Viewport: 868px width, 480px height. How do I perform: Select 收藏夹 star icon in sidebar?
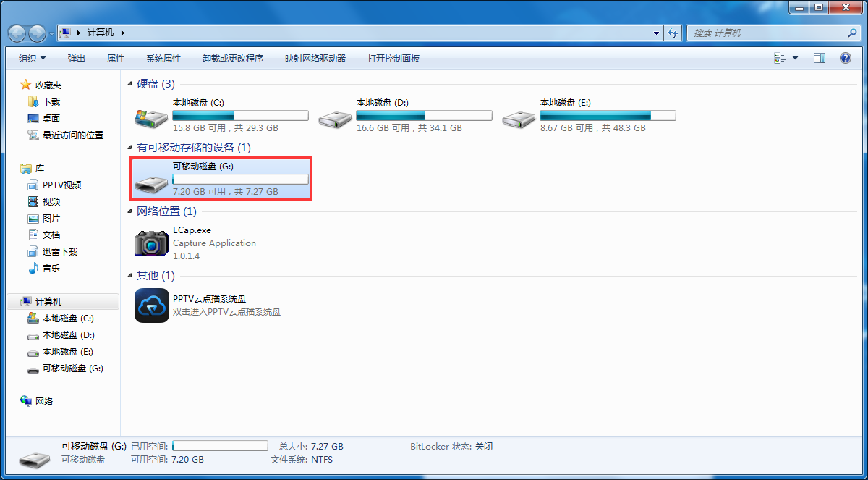(26, 85)
